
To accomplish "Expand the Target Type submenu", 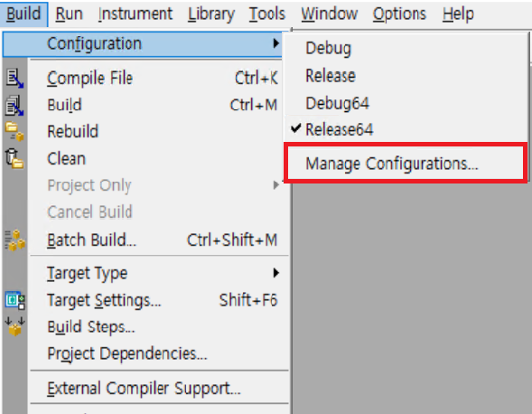I will coord(160,273).
